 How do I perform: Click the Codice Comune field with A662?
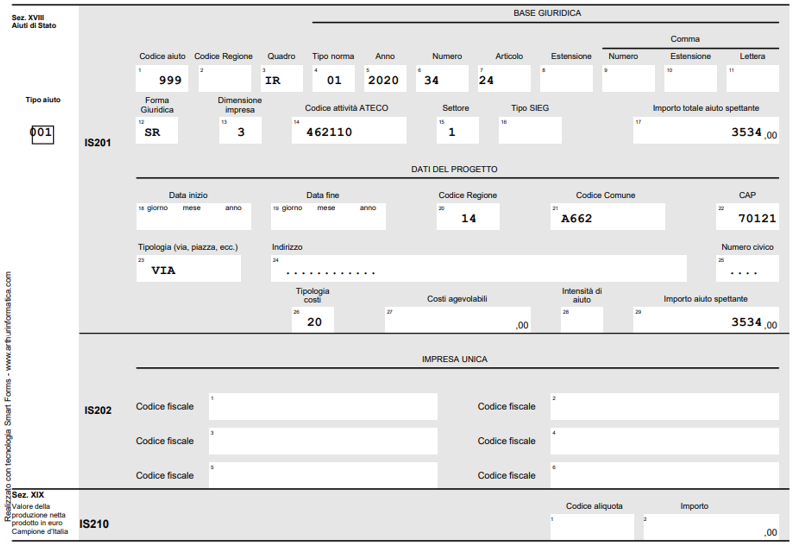pos(608,216)
